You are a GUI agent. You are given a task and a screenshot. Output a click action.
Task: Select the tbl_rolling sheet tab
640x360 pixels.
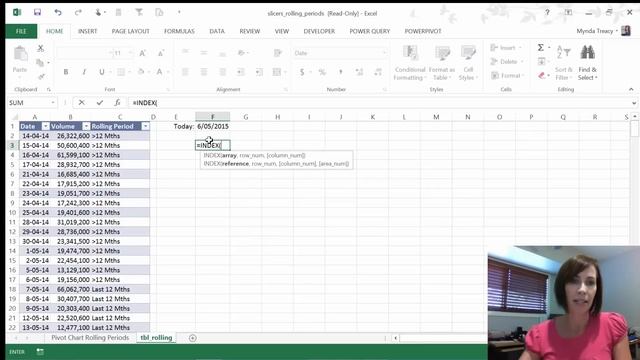pyautogui.click(x=156, y=338)
